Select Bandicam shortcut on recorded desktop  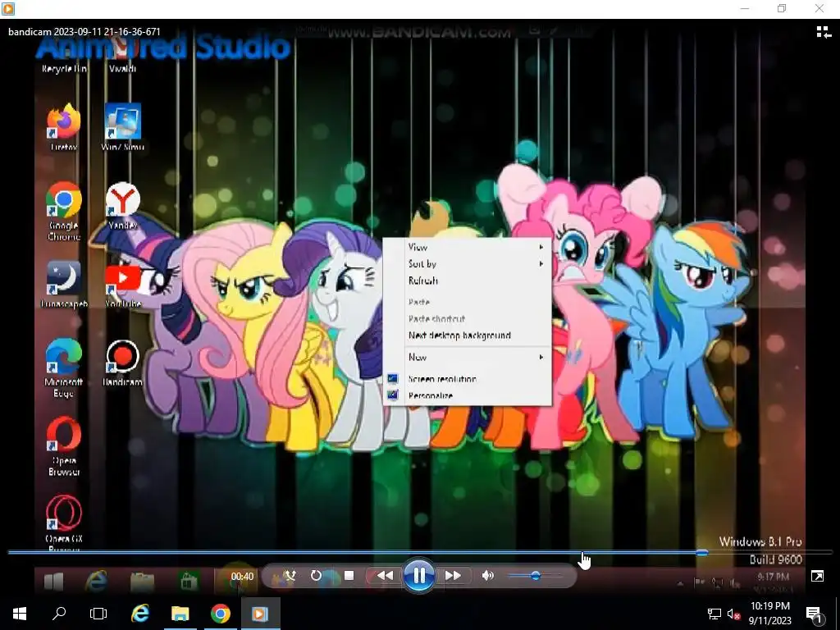point(123,363)
